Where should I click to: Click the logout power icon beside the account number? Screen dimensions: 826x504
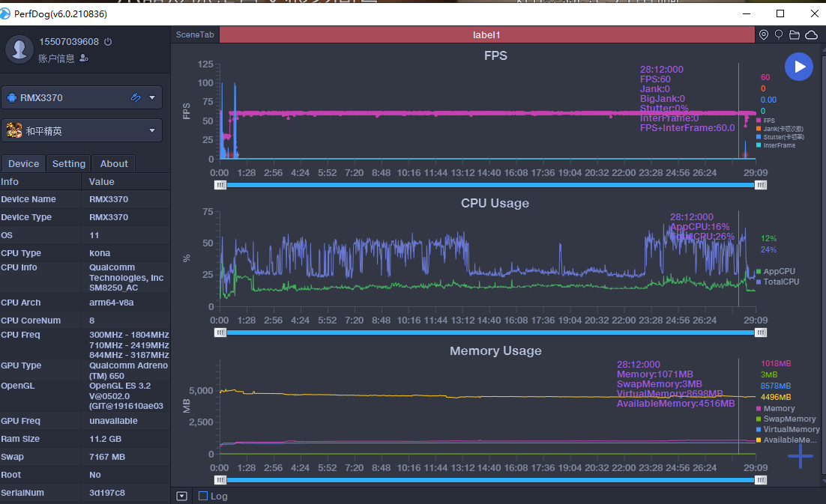coord(108,42)
